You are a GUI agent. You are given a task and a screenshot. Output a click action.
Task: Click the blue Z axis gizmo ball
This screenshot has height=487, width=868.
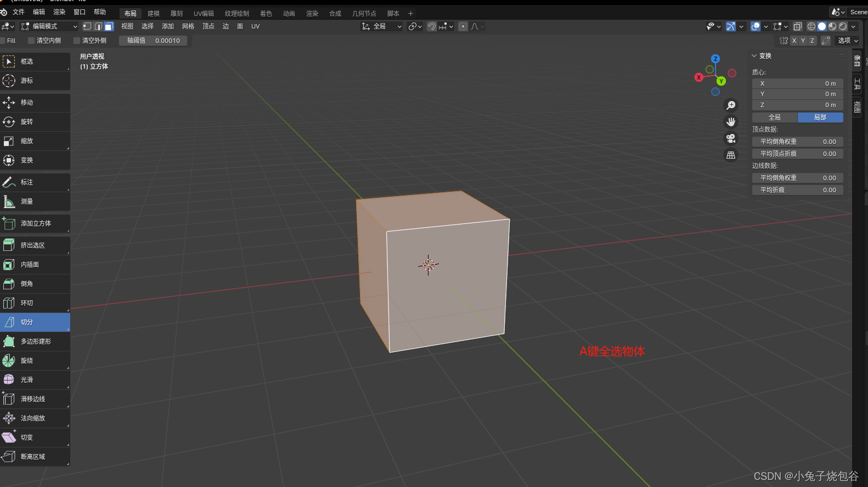(715, 59)
